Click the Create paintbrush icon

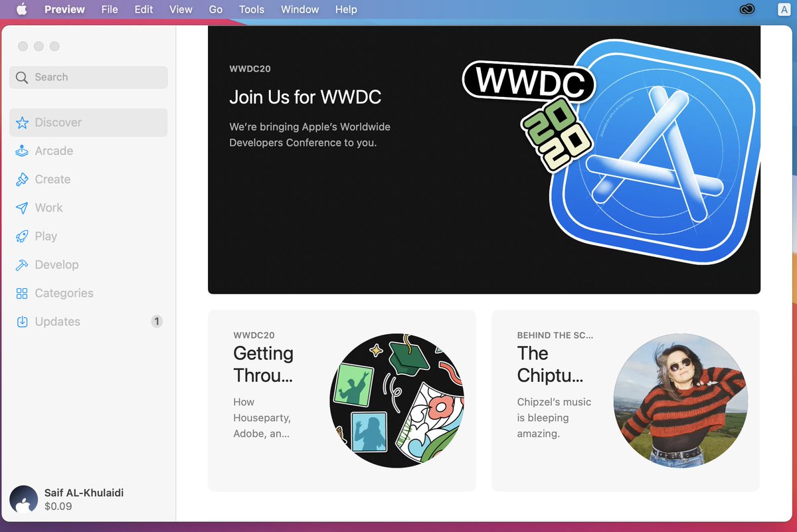point(22,179)
